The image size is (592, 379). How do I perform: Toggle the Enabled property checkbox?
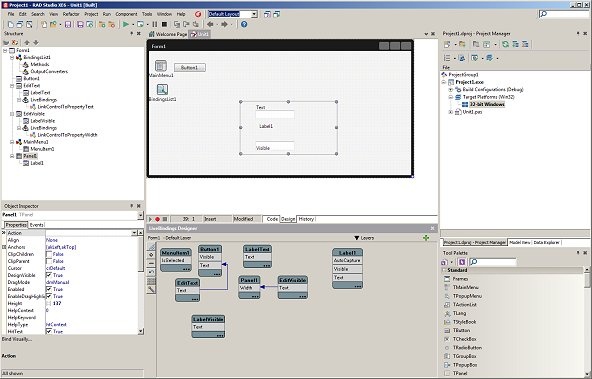pyautogui.click(x=49, y=289)
